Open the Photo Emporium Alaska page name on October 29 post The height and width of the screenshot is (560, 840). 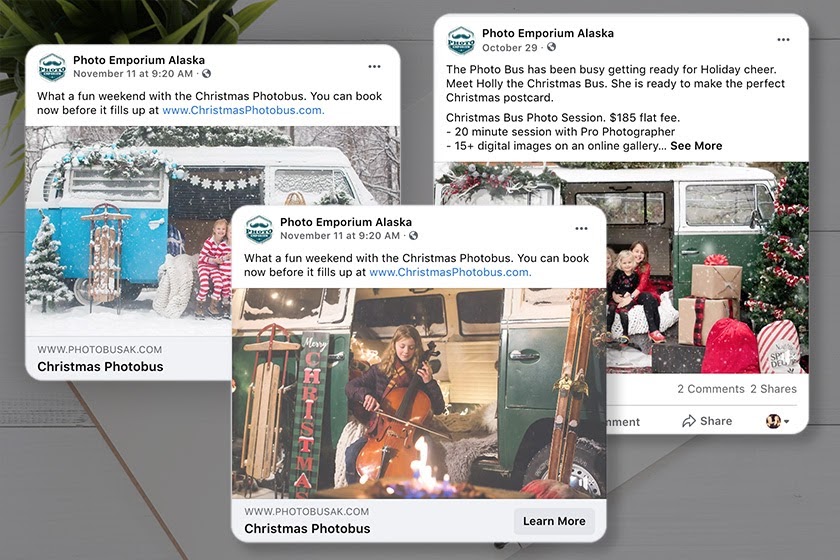point(547,33)
